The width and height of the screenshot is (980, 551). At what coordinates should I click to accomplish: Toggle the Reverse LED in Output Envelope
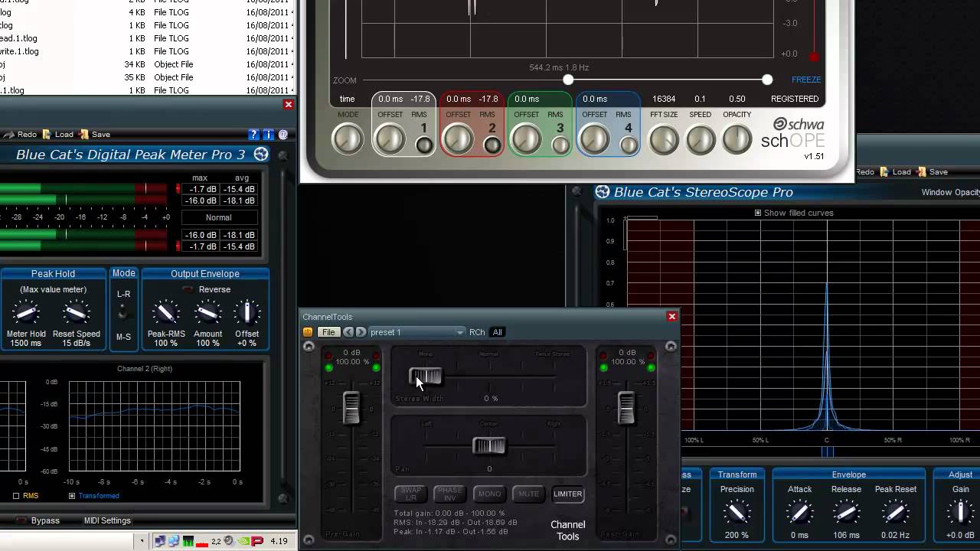point(187,290)
